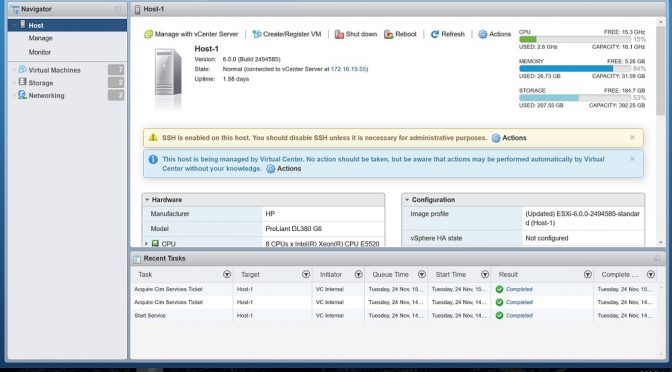Select Host in the Navigator
The height and width of the screenshot is (372, 672).
(67, 25)
